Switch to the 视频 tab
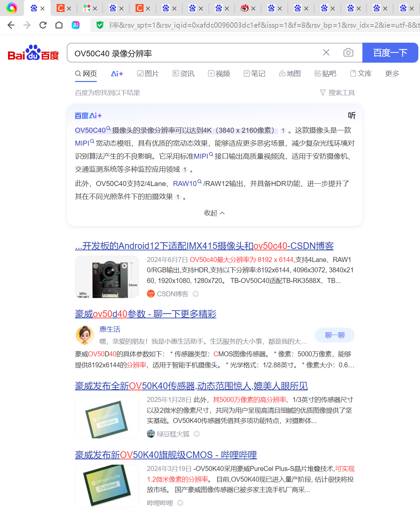420x513 pixels. point(219,73)
